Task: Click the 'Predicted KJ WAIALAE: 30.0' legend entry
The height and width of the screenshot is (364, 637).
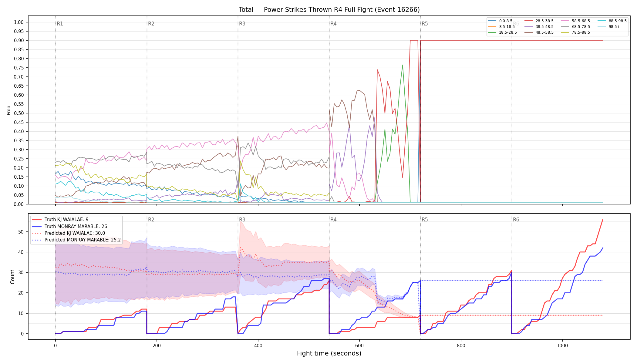Action: tap(68, 233)
